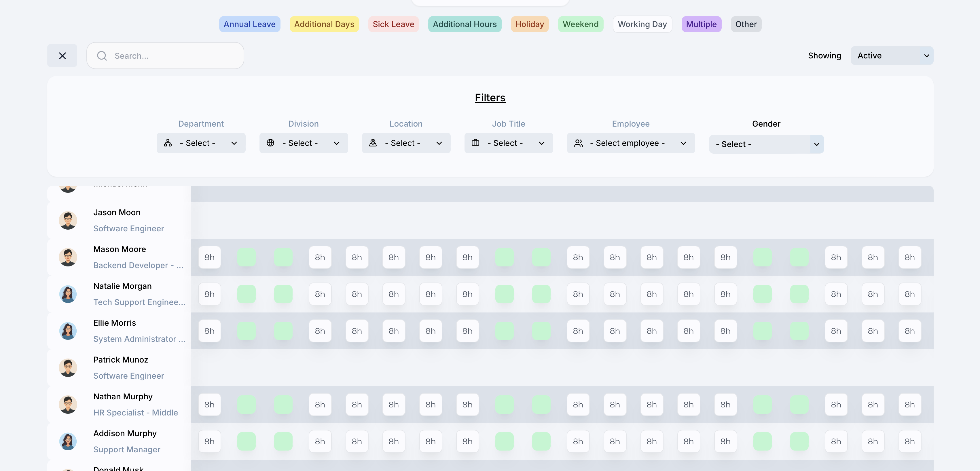Click first 8h cell in Mason Moore row
Image resolution: width=980 pixels, height=471 pixels.
click(x=209, y=257)
